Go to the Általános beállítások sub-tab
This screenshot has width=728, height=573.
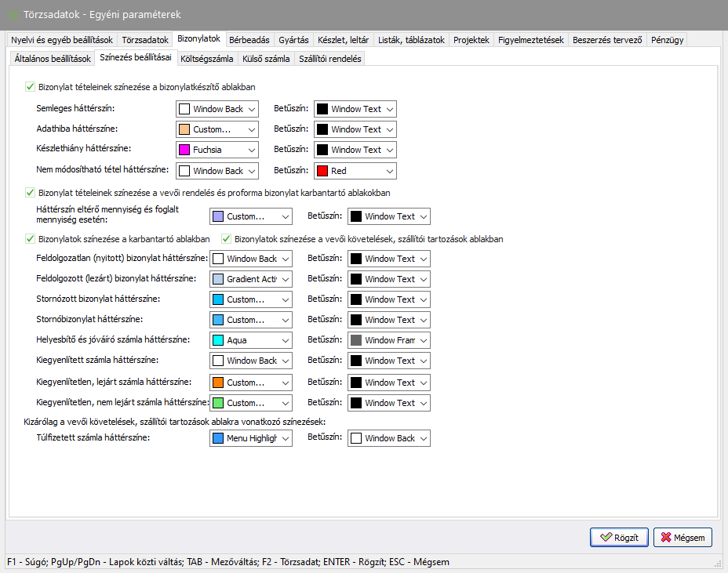coord(53,59)
